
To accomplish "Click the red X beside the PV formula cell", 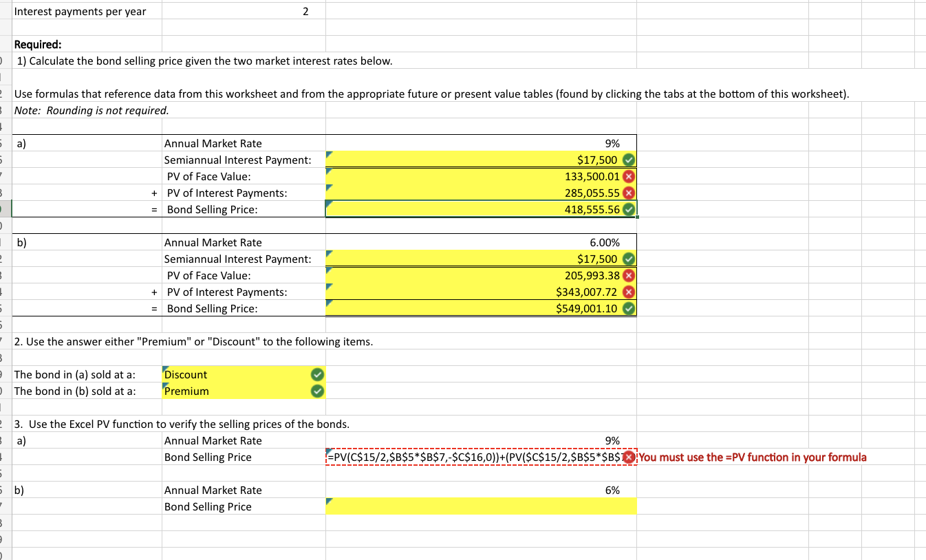I will point(627,457).
